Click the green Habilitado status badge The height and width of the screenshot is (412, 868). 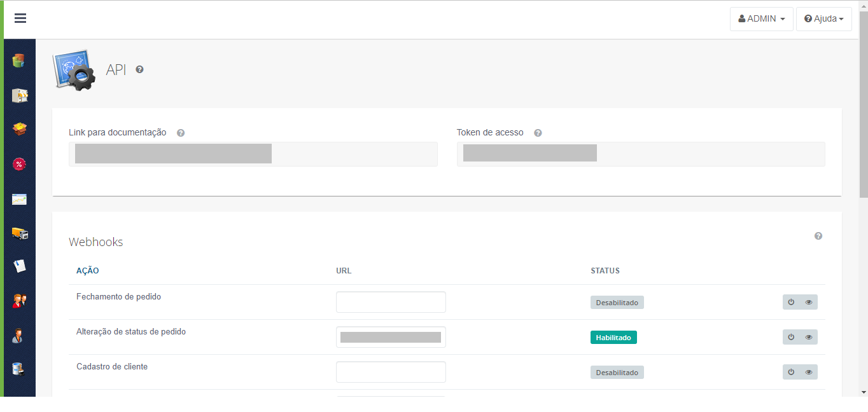pyautogui.click(x=613, y=338)
